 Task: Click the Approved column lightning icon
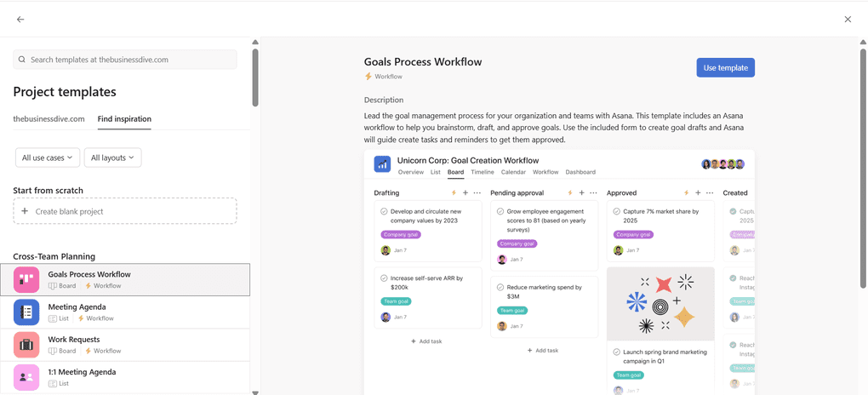pyautogui.click(x=687, y=192)
